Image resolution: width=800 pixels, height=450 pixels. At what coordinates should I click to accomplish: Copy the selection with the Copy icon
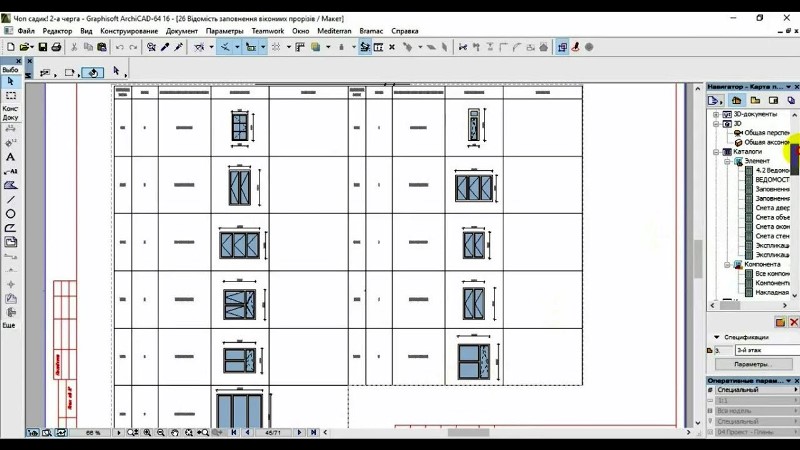88,47
